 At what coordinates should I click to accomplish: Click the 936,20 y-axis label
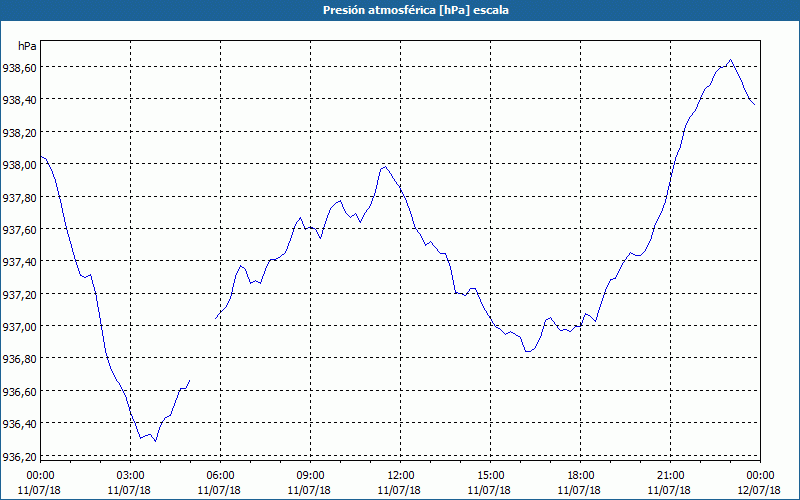(x=19, y=456)
